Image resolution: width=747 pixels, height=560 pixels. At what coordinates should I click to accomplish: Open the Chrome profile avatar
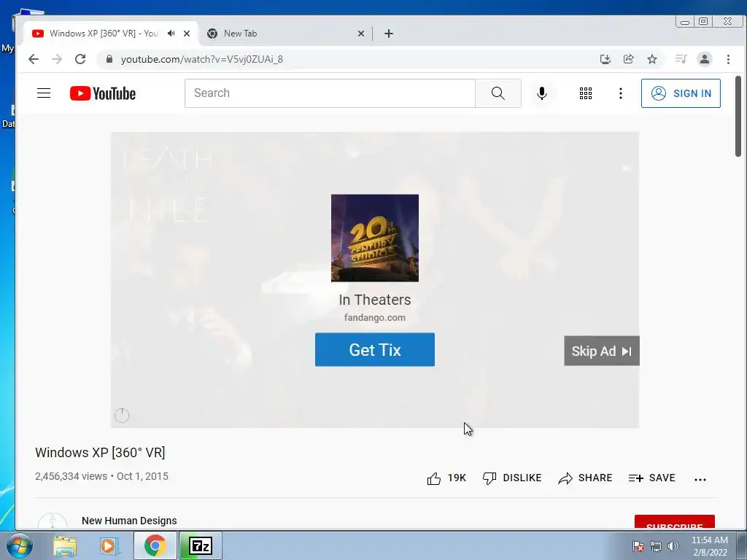pyautogui.click(x=705, y=59)
